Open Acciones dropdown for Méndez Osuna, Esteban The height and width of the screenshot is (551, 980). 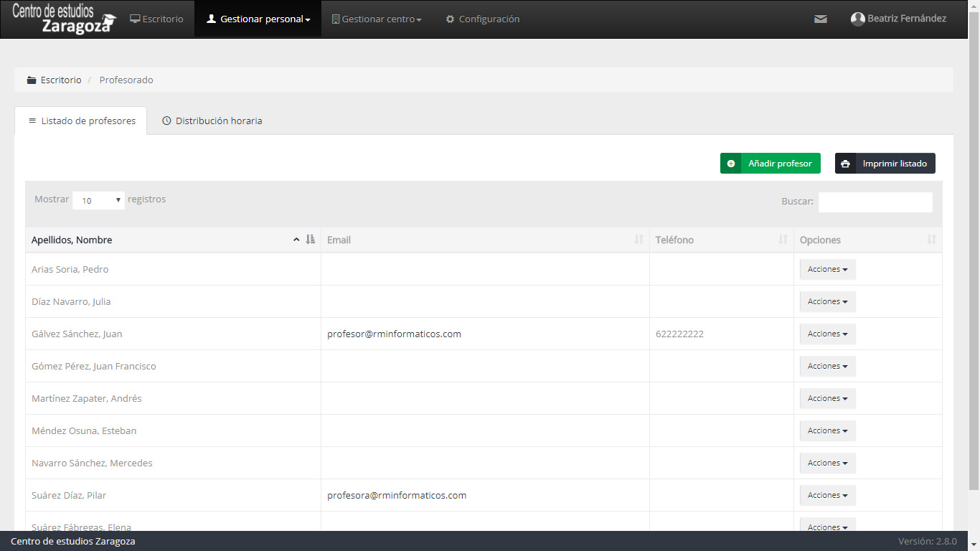(828, 430)
